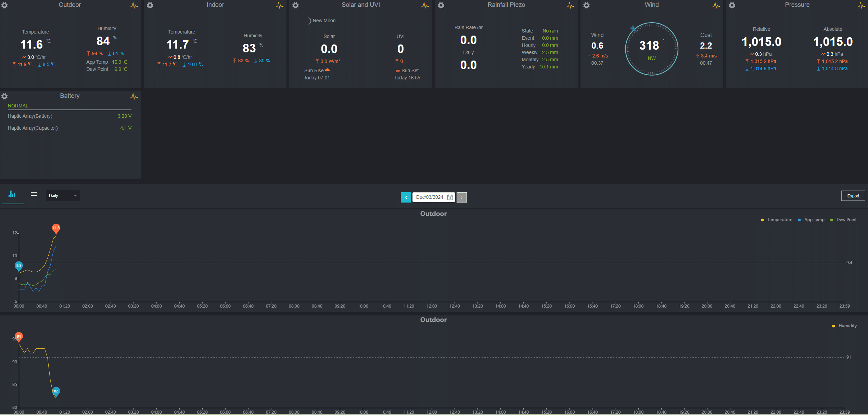Open Battery panel graph icon
Image resolution: width=868 pixels, height=415 pixels.
pyautogui.click(x=134, y=96)
